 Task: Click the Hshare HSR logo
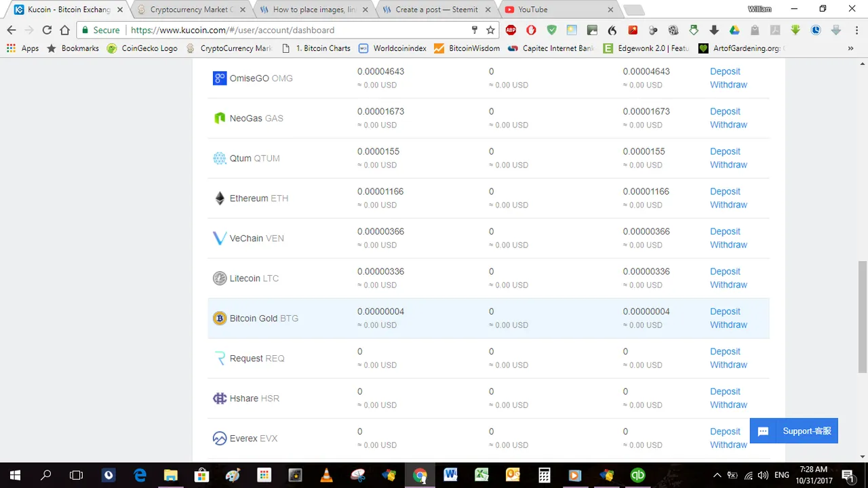pyautogui.click(x=220, y=398)
